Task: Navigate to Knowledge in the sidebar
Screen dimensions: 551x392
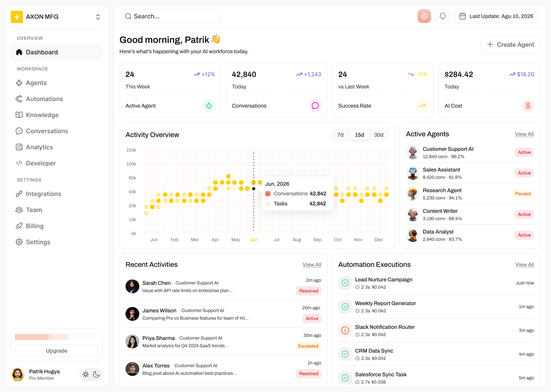Action: click(57, 115)
